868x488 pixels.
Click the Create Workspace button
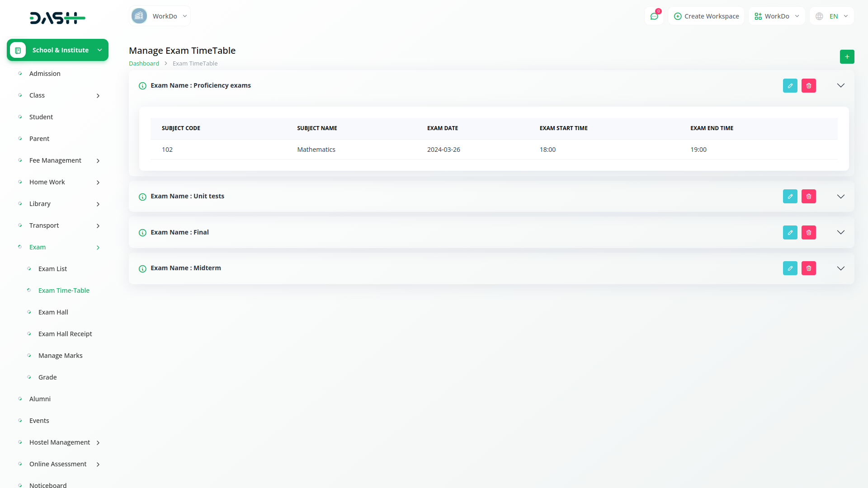point(706,16)
